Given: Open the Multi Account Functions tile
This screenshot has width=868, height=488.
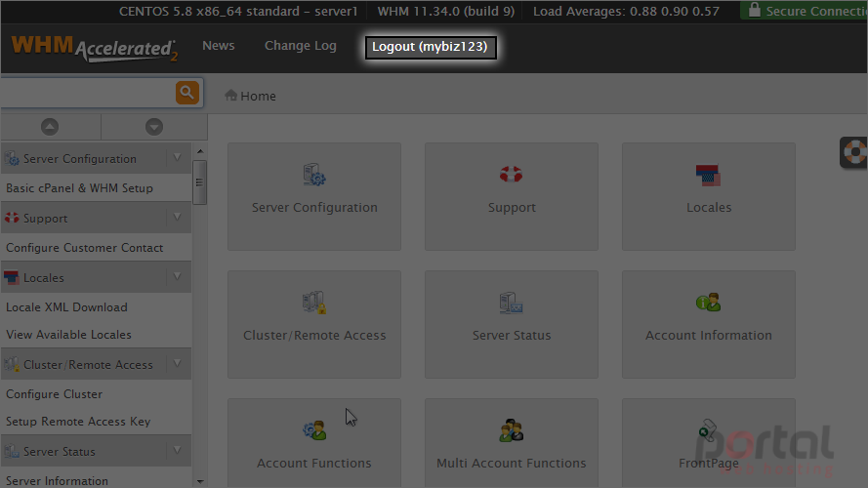Looking at the screenshot, I should [x=512, y=443].
